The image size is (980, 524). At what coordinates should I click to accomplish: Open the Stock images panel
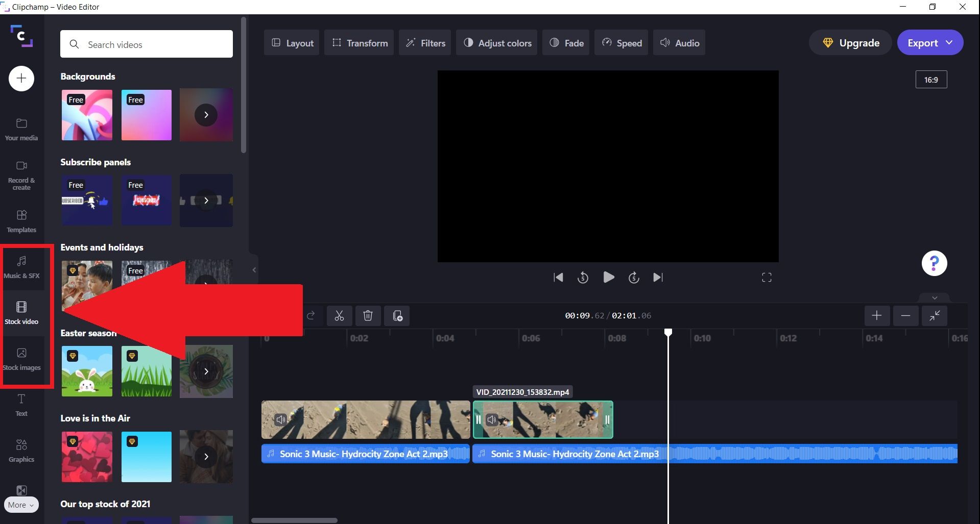pos(21,359)
